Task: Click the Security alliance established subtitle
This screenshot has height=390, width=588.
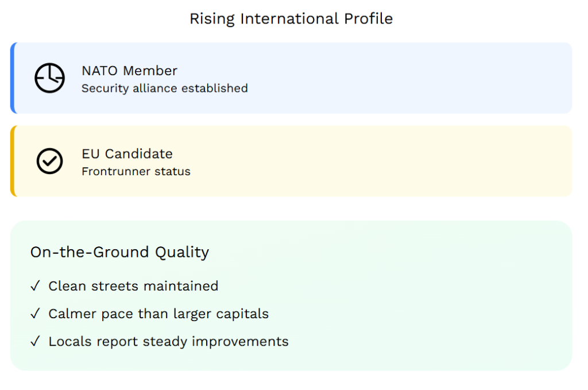Action: (164, 88)
